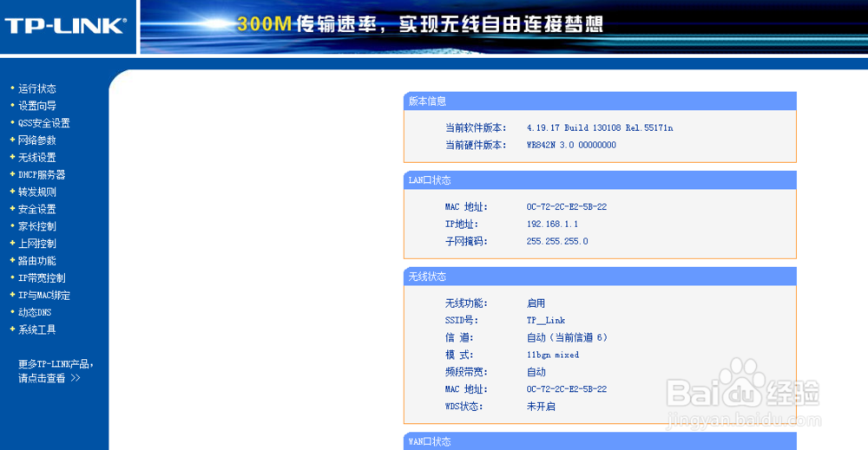The image size is (868, 450).
Task: Expand the 网络参数 menu
Action: point(36,140)
